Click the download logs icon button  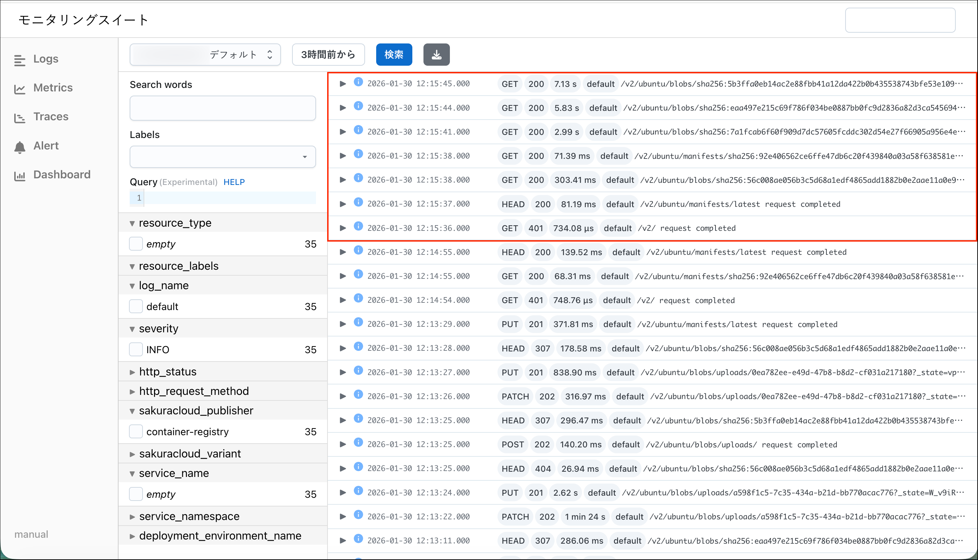(436, 55)
